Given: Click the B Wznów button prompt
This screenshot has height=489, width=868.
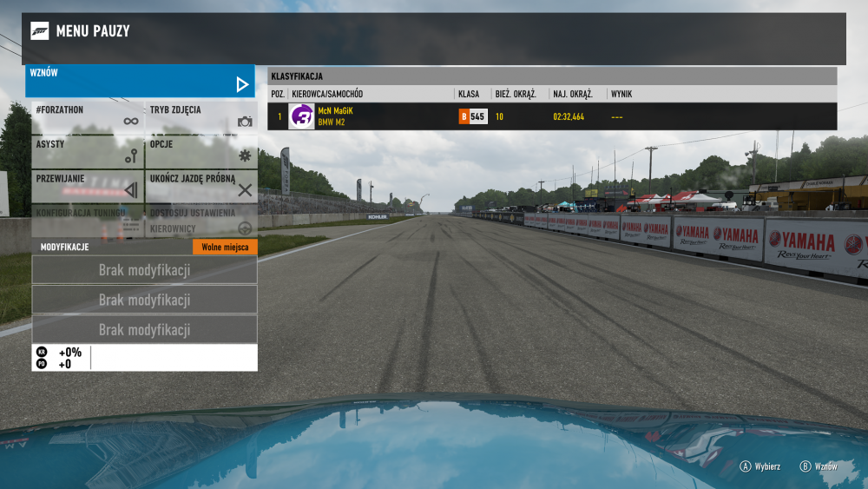Looking at the screenshot, I should (819, 466).
